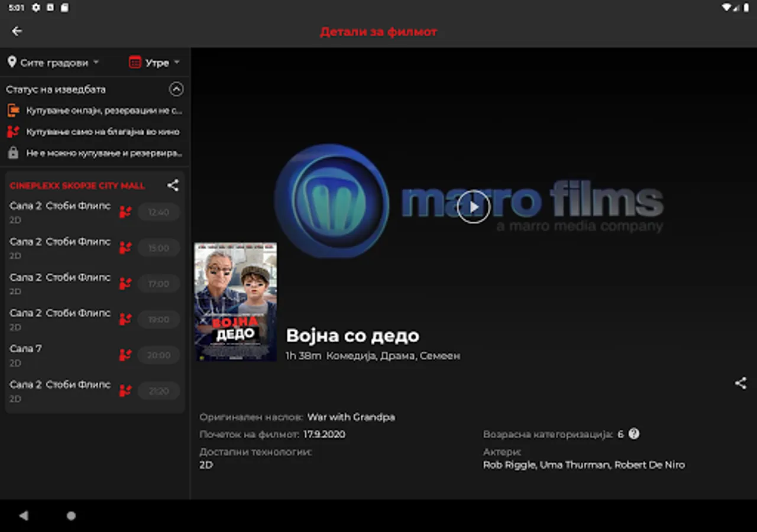
Task: Play the movie trailer
Action: click(474, 207)
